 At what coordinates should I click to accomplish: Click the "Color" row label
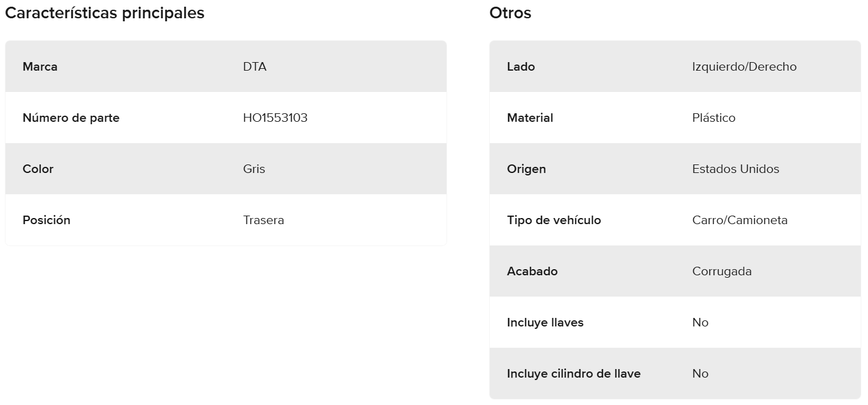coord(38,169)
